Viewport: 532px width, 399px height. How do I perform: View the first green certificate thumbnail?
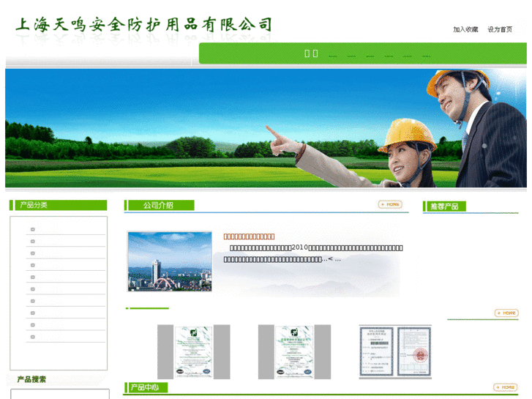tap(193, 352)
